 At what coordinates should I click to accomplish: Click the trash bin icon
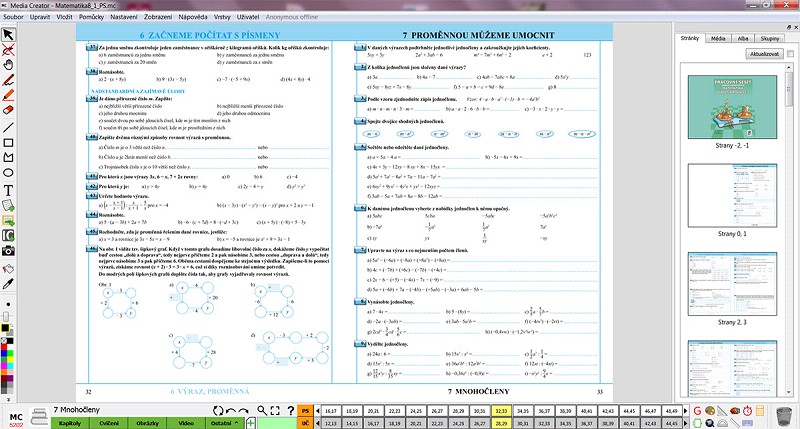pos(784,416)
